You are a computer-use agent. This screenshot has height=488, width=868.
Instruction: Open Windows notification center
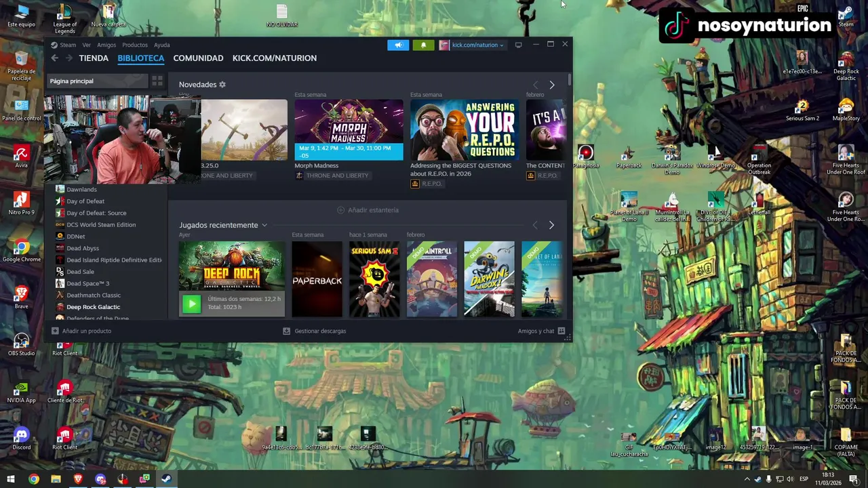pos(854,479)
